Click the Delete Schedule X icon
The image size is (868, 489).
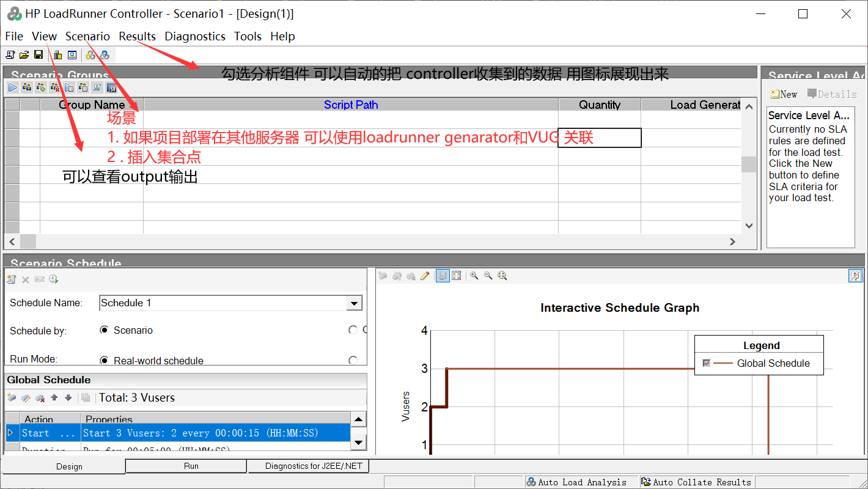tap(26, 279)
